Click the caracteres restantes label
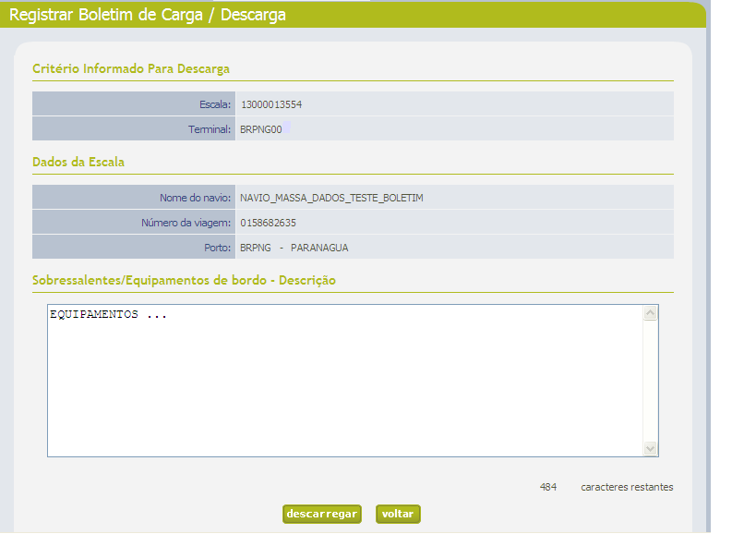The image size is (756, 534). coord(627,487)
